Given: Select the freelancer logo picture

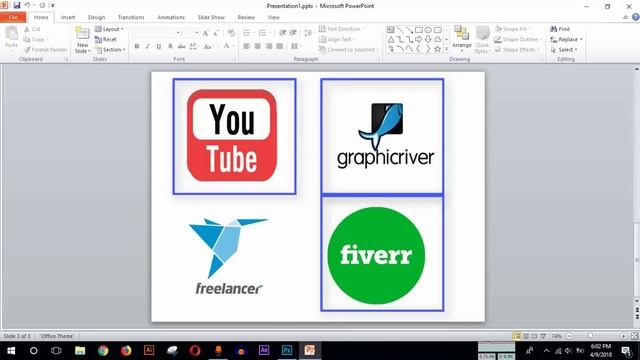Looking at the screenshot, I should [x=229, y=256].
